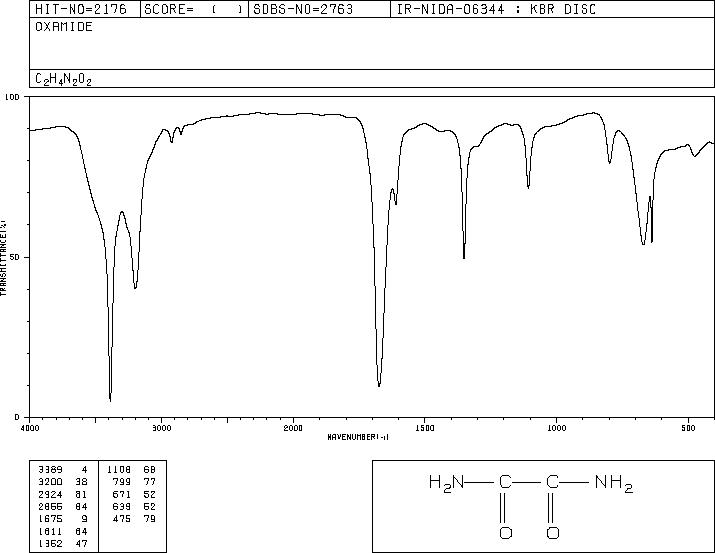Click transmittance 68 in the 1108 row
The height and width of the screenshot is (553, 715).
point(150,470)
